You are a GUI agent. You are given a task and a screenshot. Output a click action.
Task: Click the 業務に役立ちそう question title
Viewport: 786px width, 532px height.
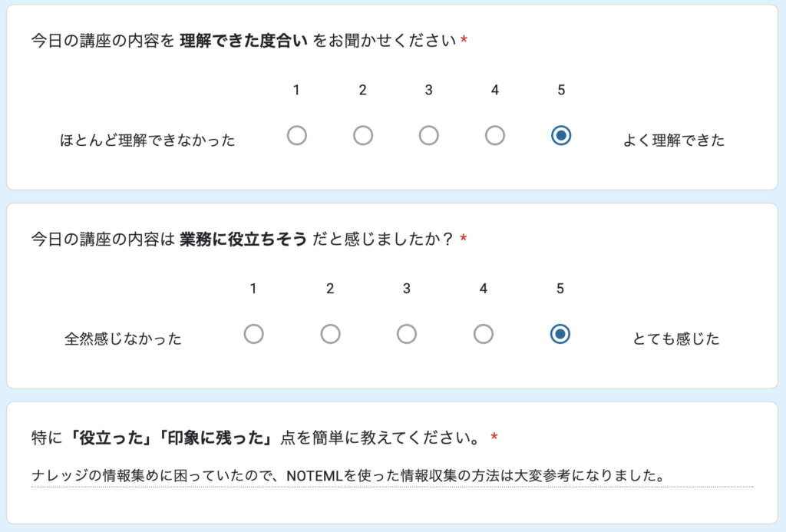click(x=244, y=240)
